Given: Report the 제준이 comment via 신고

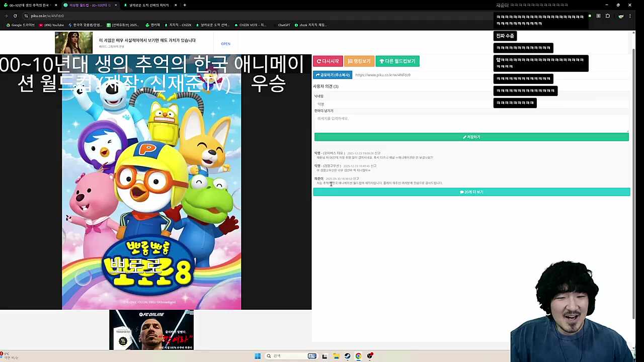Looking at the screenshot, I should click(x=356, y=178).
